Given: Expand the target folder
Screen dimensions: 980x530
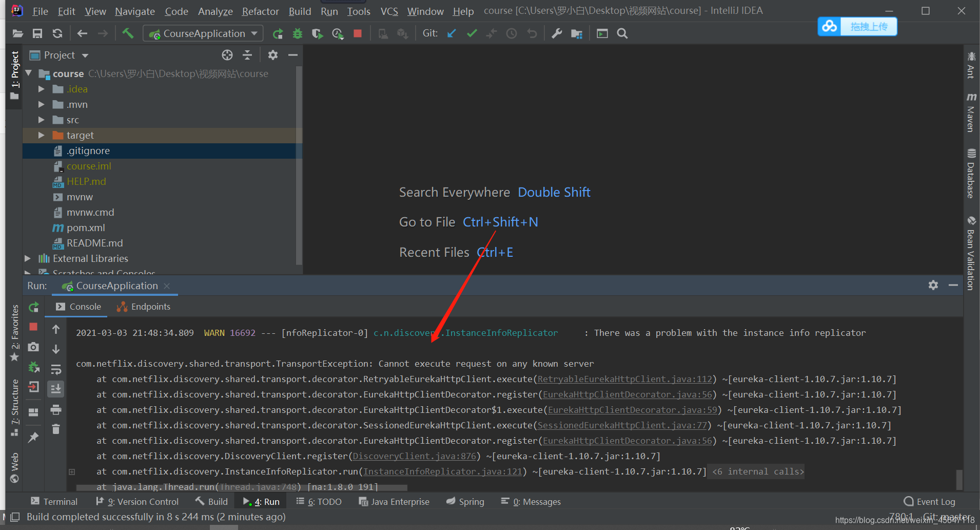Looking at the screenshot, I should pyautogui.click(x=42, y=135).
